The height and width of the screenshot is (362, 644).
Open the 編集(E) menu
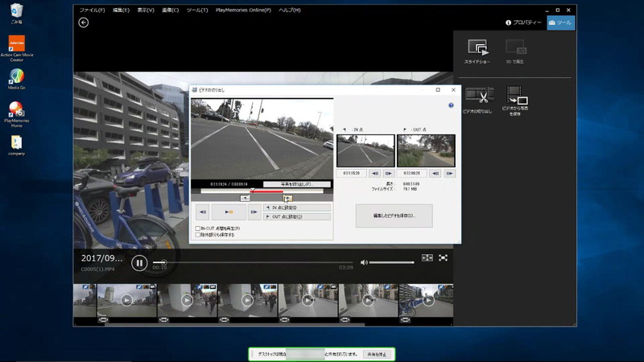(x=122, y=10)
